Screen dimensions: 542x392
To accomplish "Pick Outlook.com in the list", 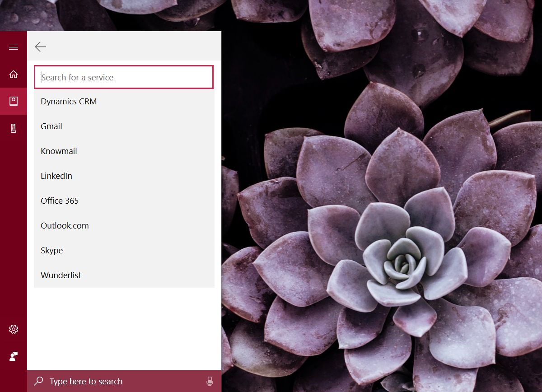I will click(x=124, y=226).
